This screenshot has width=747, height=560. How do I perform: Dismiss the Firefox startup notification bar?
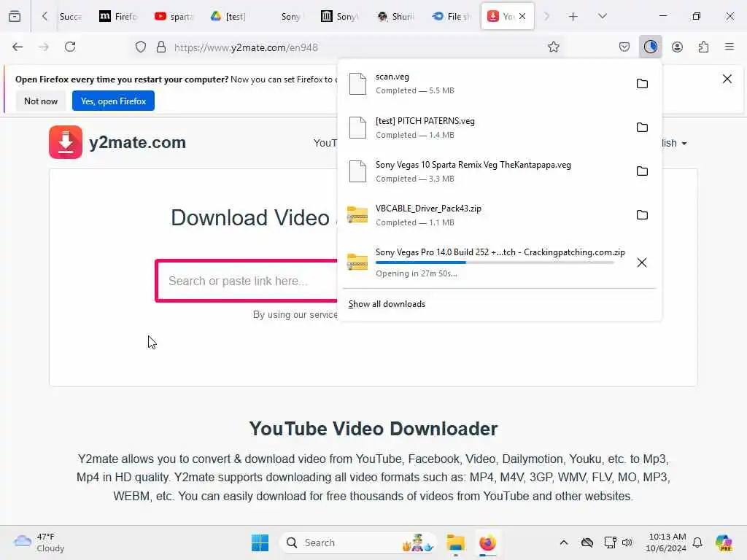[727, 79]
